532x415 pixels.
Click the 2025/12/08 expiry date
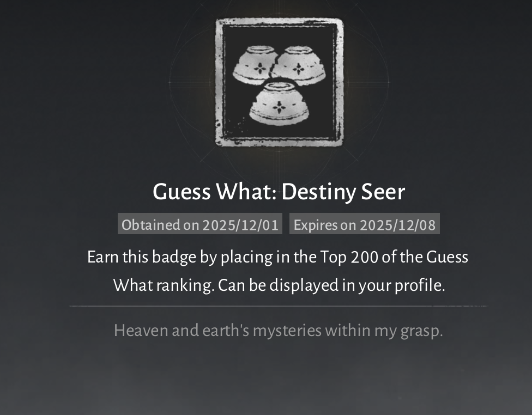(x=398, y=225)
